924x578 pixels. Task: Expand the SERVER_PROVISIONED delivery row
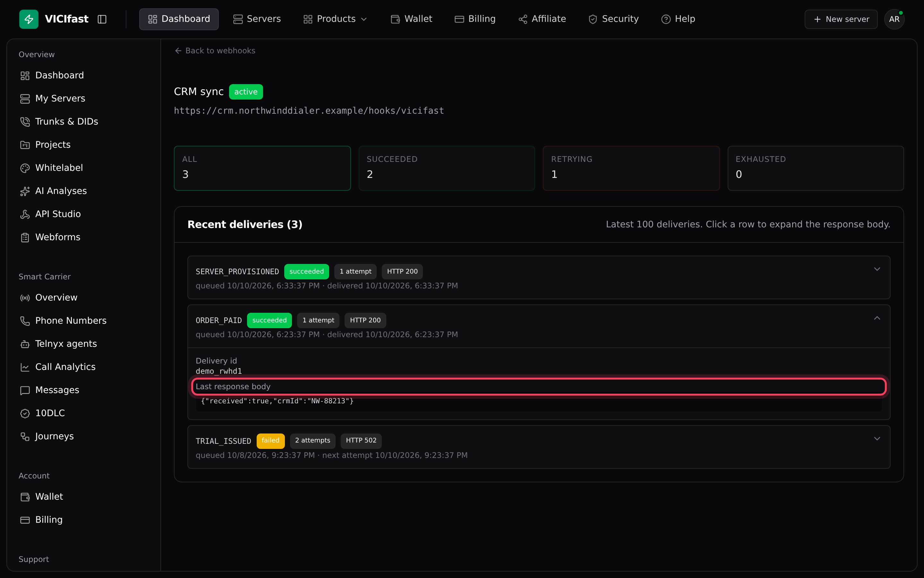539,277
